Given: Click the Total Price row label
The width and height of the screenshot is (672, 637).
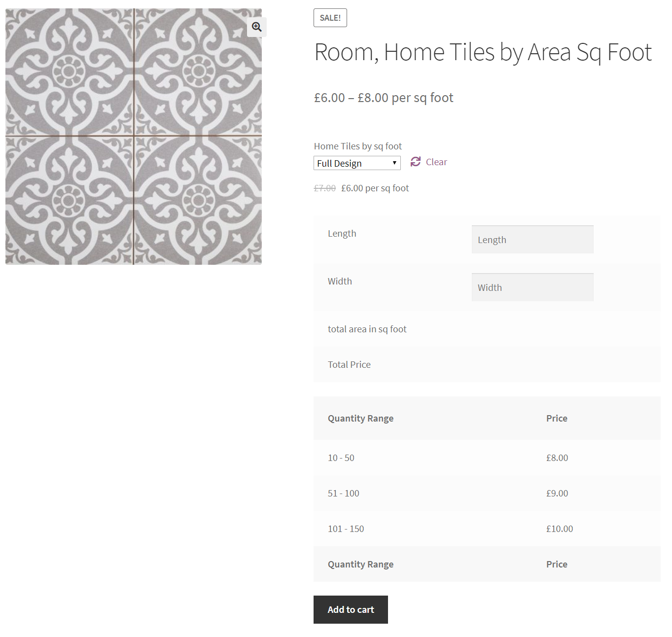Looking at the screenshot, I should point(349,365).
